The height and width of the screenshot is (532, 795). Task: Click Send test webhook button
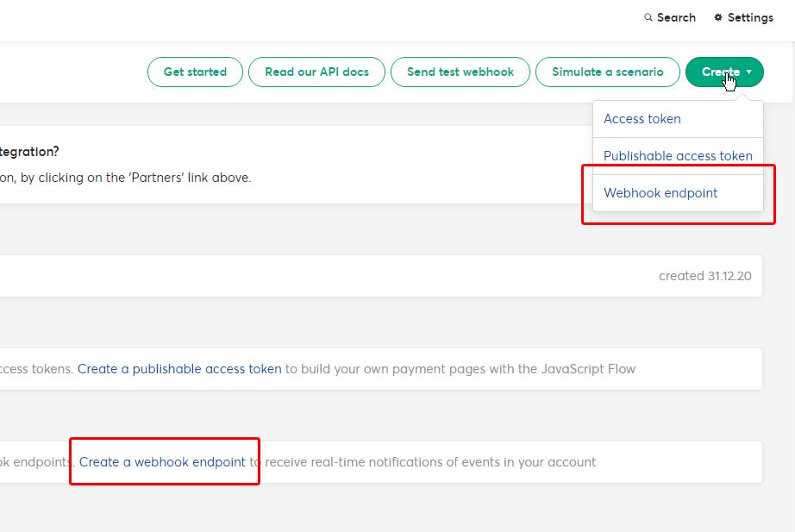460,72
